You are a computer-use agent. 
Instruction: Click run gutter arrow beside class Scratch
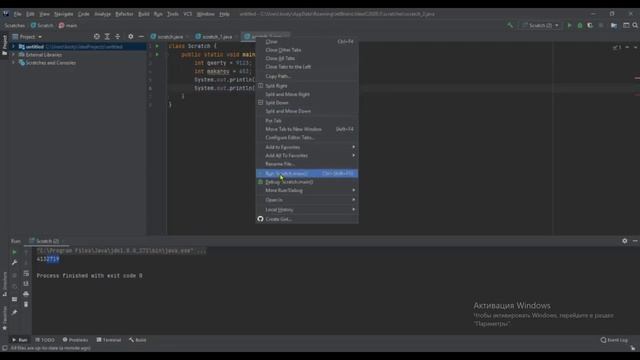click(x=157, y=46)
